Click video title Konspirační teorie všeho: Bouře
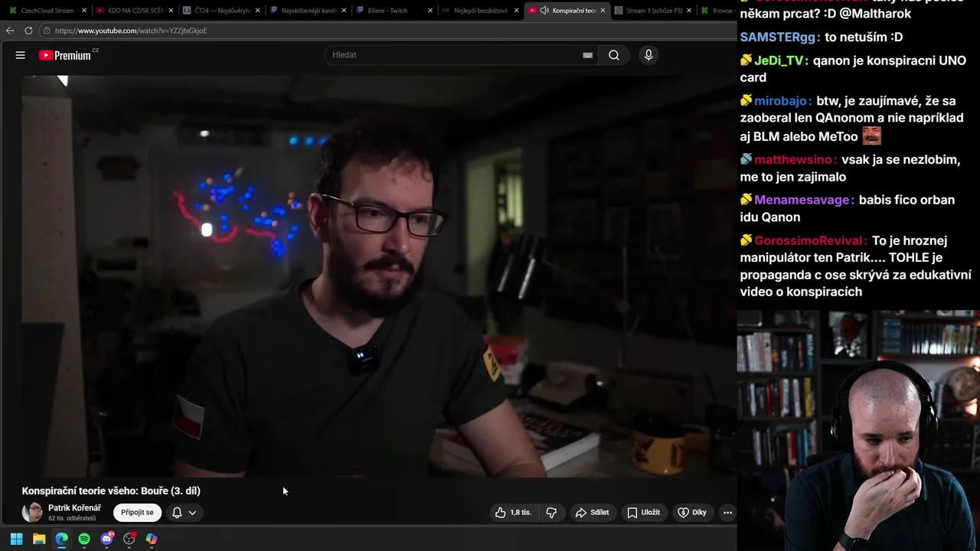 coord(111,491)
